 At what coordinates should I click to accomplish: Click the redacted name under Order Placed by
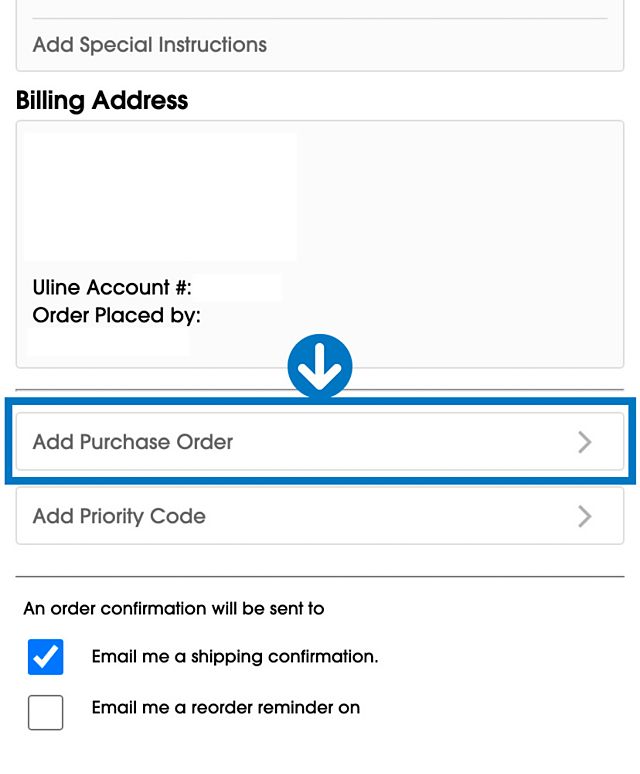pos(108,341)
